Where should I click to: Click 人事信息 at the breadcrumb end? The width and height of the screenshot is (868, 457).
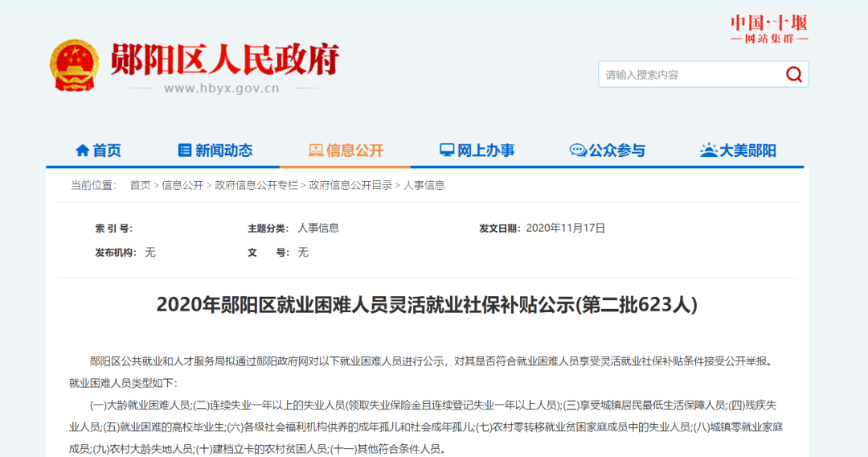[x=424, y=185]
